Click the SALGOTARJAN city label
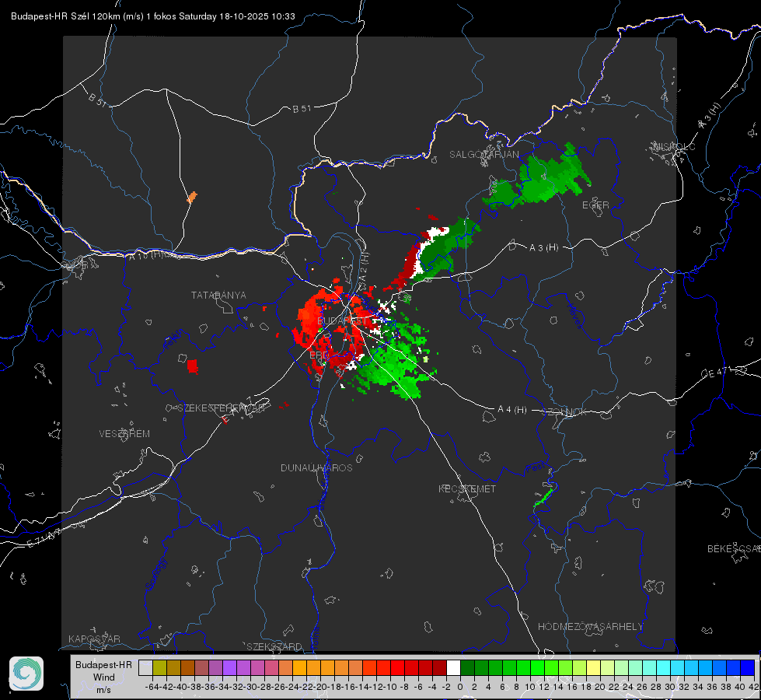The height and width of the screenshot is (700, 761). point(483,155)
